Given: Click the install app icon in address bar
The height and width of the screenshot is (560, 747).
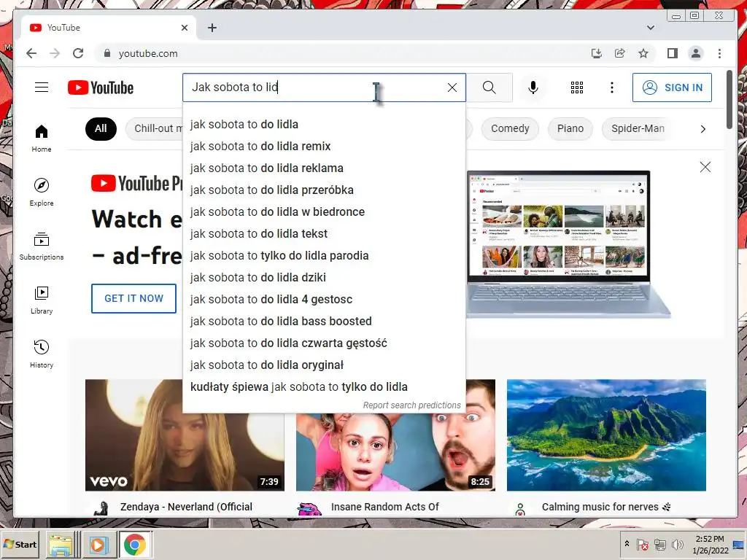Looking at the screenshot, I should 597,53.
